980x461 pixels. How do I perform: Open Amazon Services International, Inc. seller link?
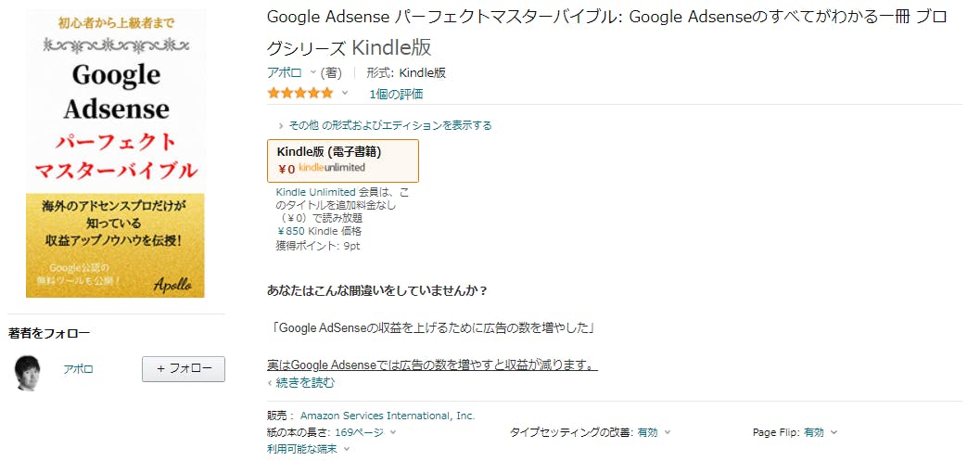[x=388, y=416]
